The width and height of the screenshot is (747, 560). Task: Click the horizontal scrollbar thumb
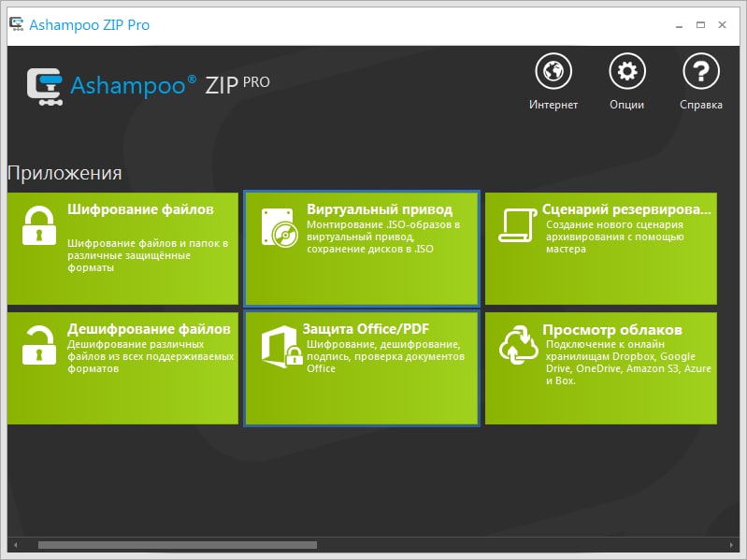tap(178, 545)
